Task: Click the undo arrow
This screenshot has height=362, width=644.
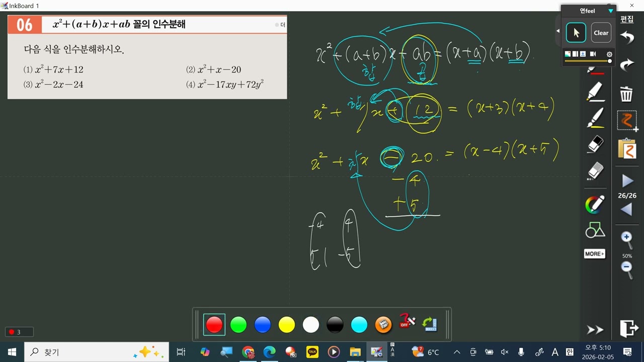Action: click(627, 37)
